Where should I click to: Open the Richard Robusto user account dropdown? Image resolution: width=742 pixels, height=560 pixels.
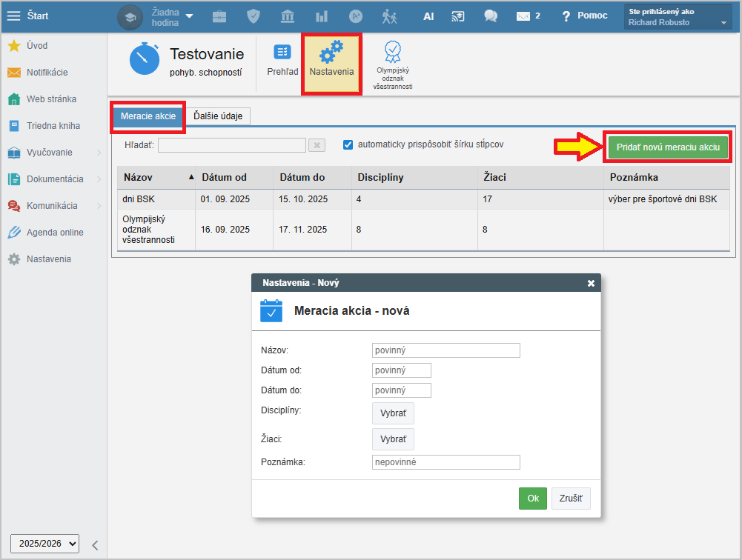[x=678, y=16]
